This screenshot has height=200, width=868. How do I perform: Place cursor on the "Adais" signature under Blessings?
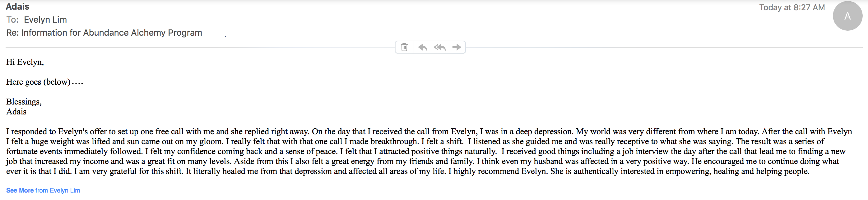[16, 112]
